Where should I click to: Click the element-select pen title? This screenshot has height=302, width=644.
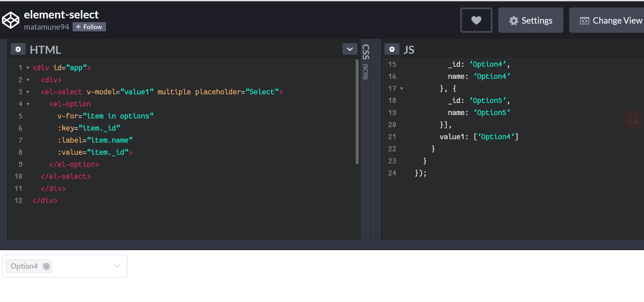61,14
